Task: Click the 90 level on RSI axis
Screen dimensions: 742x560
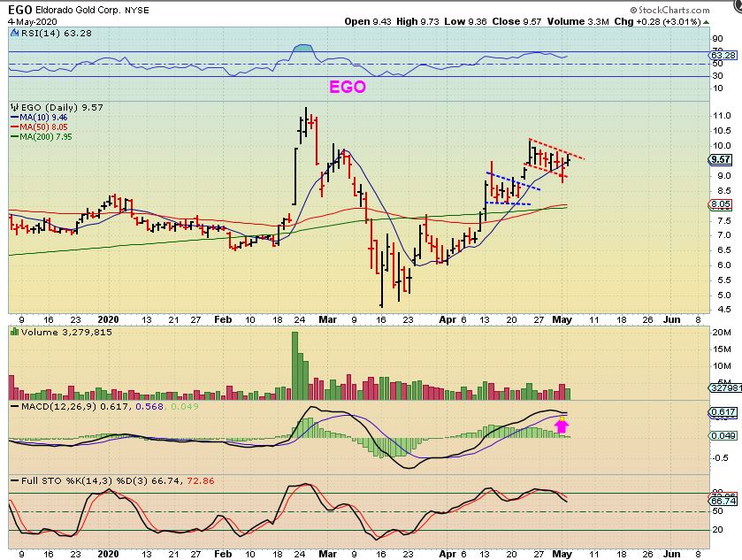Action: [x=717, y=39]
